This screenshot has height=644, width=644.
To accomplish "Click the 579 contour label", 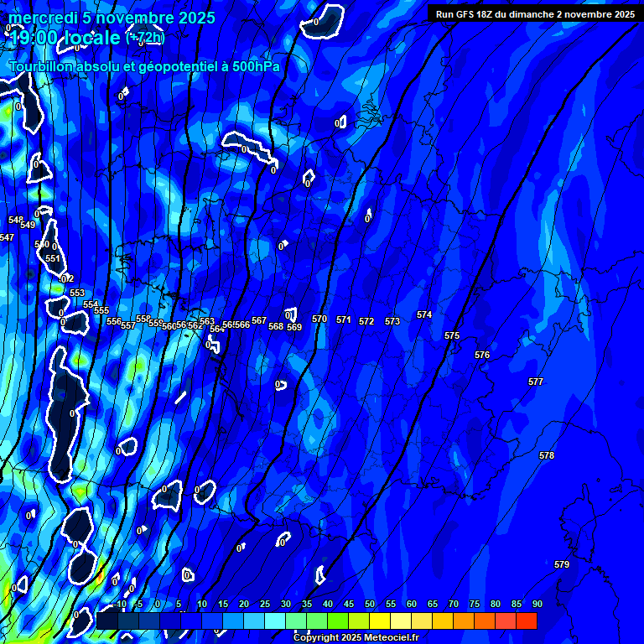I will pos(562,565).
